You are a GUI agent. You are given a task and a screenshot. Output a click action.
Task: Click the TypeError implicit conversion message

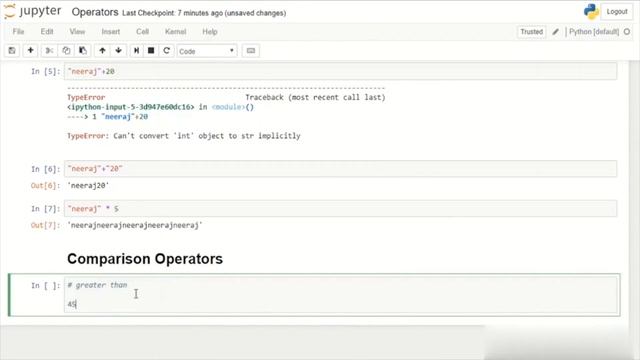point(184,136)
